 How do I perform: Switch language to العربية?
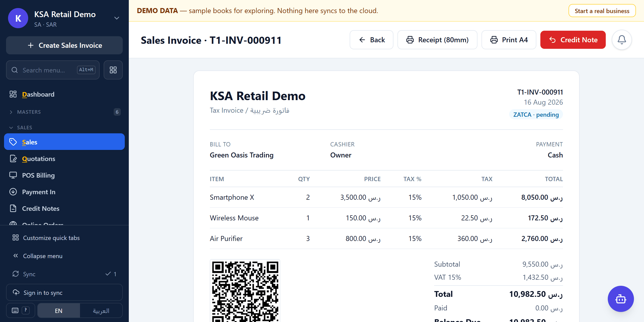click(101, 311)
